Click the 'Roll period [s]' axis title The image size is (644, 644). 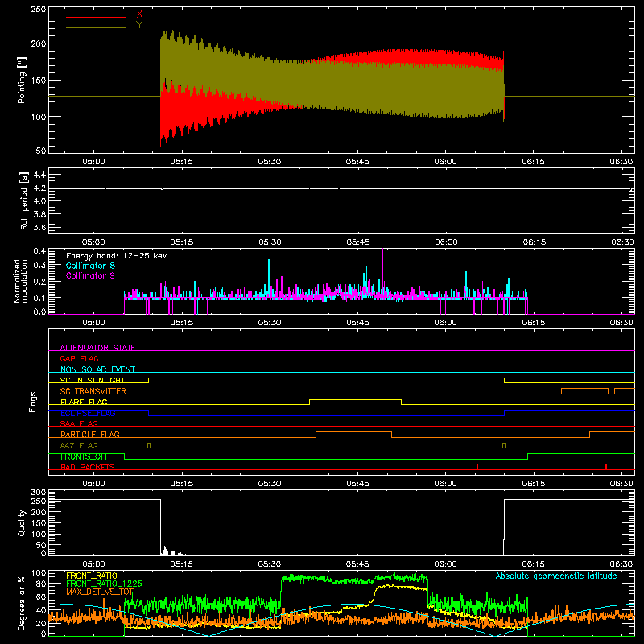tap(24, 200)
